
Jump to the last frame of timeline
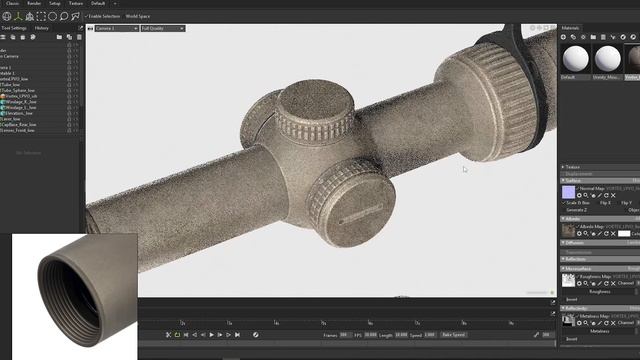click(237, 335)
